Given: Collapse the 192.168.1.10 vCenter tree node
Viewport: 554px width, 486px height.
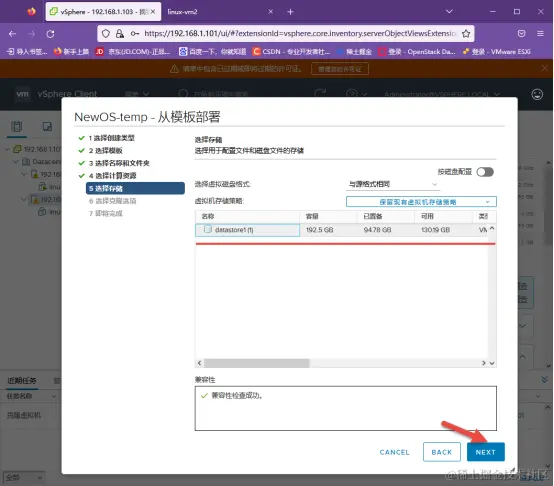Looking at the screenshot, I should point(7,149).
